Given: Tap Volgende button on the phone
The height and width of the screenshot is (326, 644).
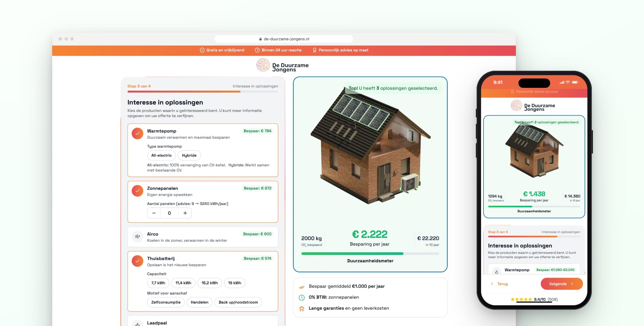Looking at the screenshot, I should tap(562, 284).
